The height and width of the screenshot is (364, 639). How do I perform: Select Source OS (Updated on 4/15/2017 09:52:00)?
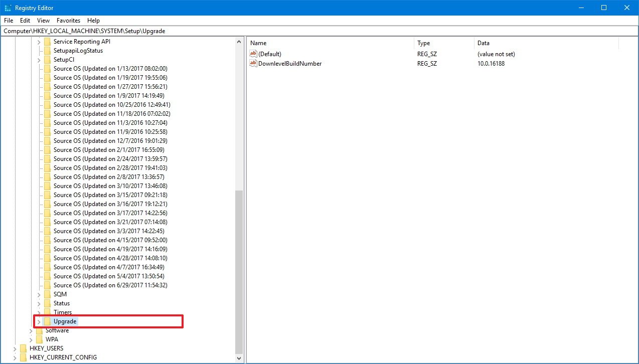point(110,240)
